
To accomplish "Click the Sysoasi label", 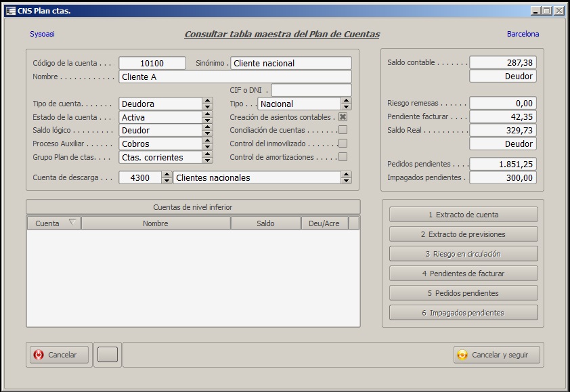I will [42, 34].
